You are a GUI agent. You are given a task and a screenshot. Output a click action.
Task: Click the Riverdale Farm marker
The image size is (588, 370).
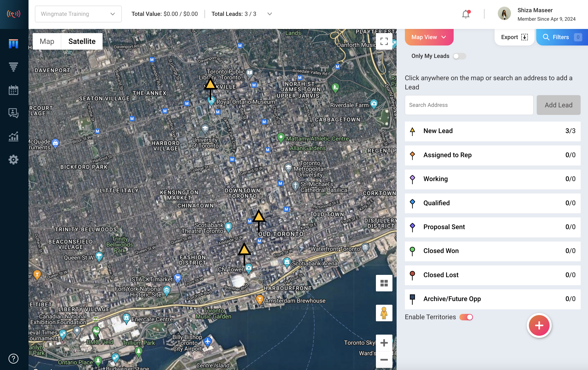(374, 104)
